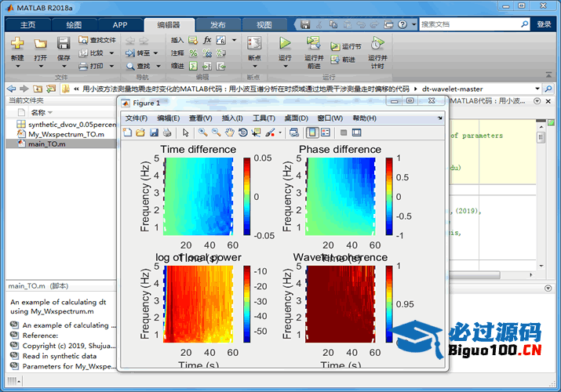Screen dimensions: 561x392
Task: Click the Phase difference colorbar
Action: [389, 196]
